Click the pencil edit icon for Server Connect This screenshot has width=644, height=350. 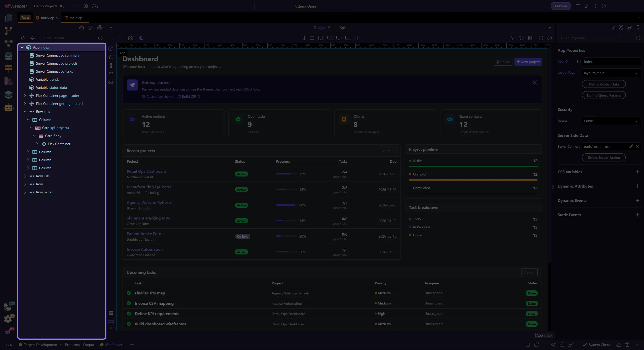pyautogui.click(x=631, y=146)
